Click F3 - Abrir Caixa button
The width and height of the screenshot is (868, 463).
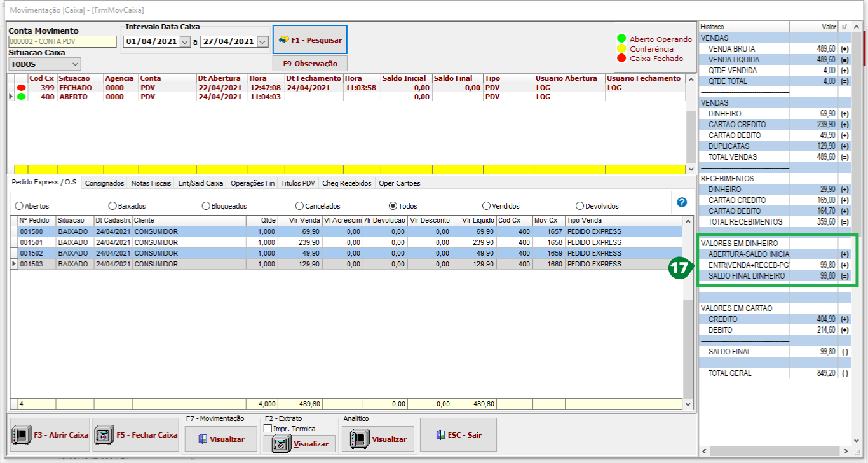point(51,435)
